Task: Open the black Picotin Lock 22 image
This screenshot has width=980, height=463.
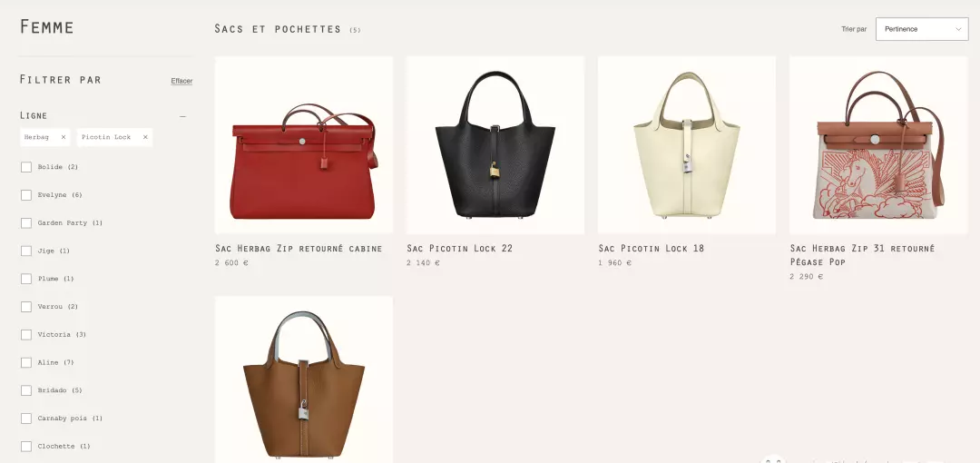Action: pyautogui.click(x=495, y=145)
